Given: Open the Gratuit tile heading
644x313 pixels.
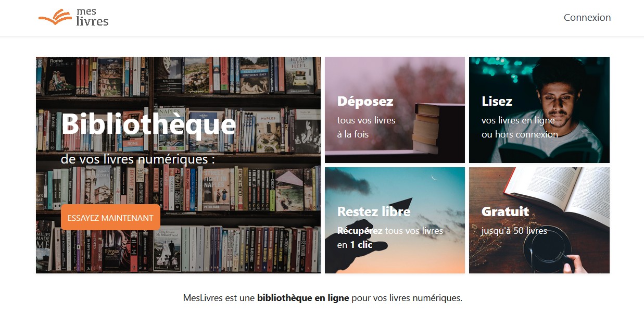Looking at the screenshot, I should [505, 211].
